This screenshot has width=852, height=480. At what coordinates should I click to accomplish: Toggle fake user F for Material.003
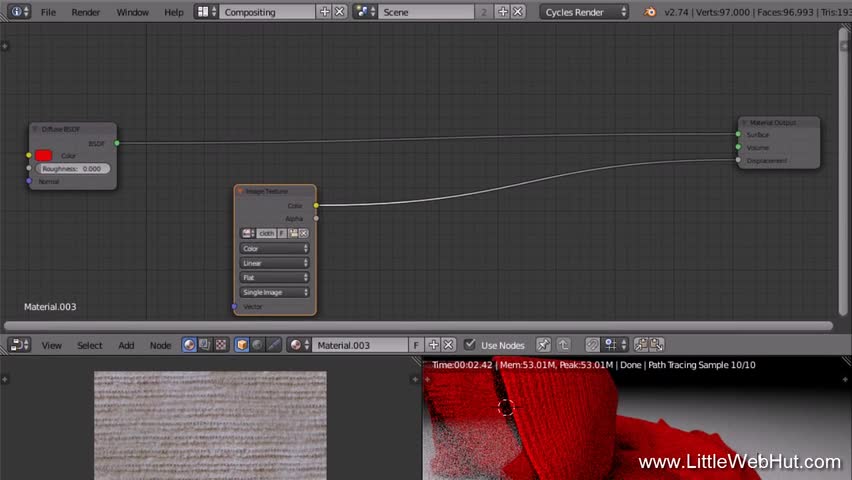(416, 345)
